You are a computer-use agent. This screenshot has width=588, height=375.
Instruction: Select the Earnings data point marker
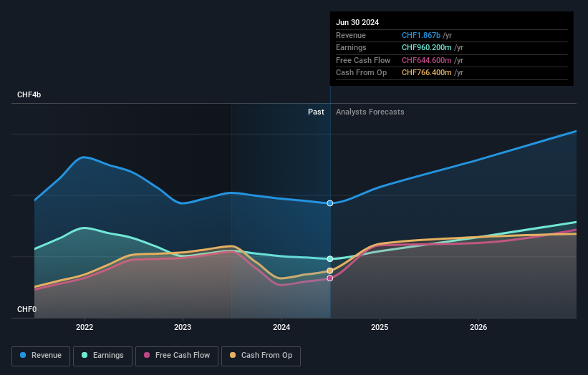(330, 259)
